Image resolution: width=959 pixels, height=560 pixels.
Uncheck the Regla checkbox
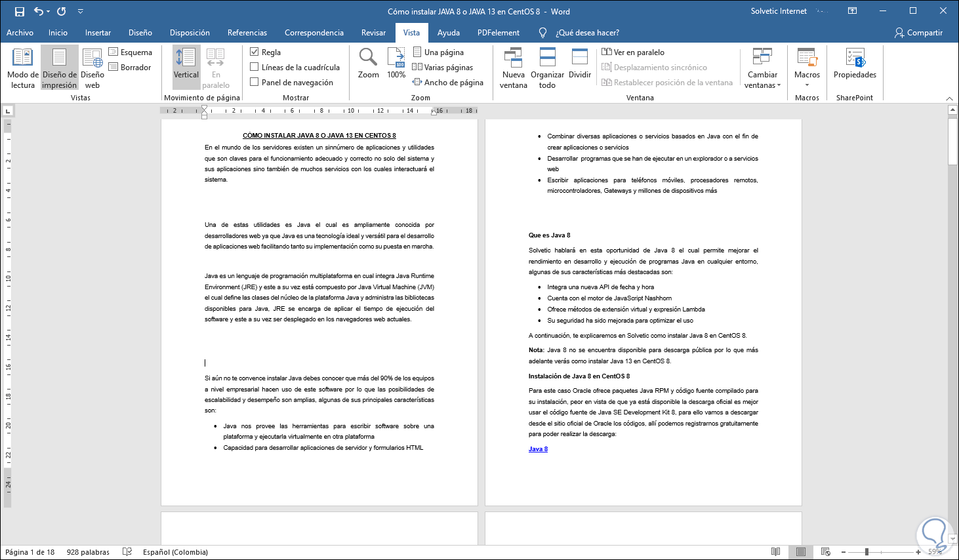[255, 52]
